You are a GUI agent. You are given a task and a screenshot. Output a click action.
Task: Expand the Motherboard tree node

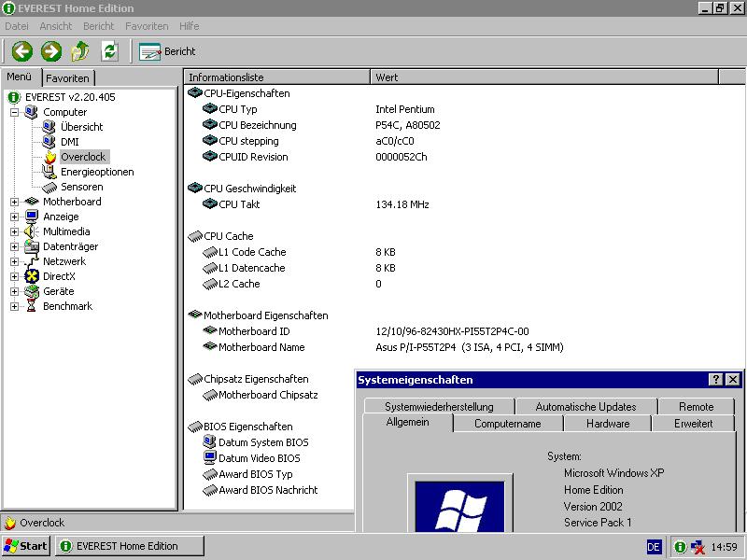(x=15, y=202)
